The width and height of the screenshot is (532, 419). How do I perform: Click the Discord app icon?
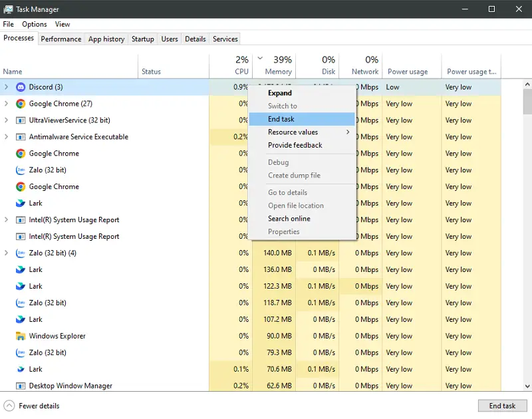point(20,86)
